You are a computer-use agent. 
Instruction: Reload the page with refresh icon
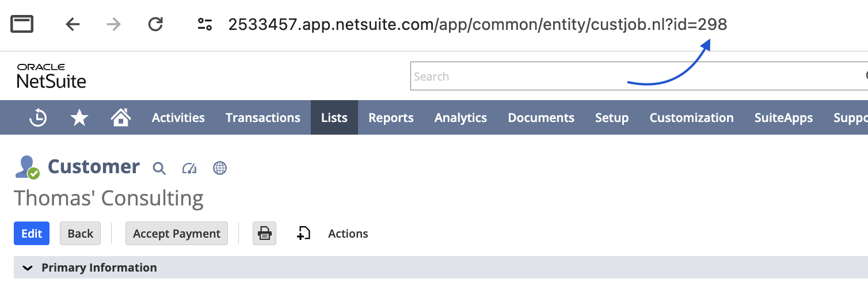point(155,24)
